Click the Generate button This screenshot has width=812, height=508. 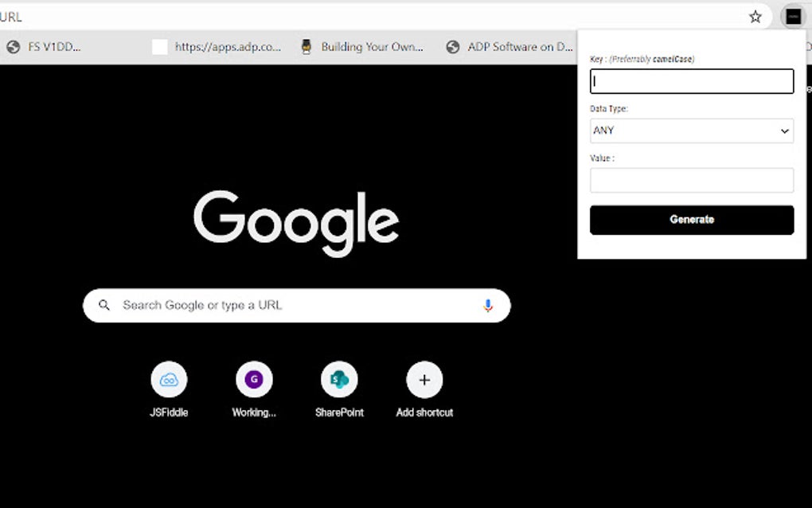[x=691, y=220]
